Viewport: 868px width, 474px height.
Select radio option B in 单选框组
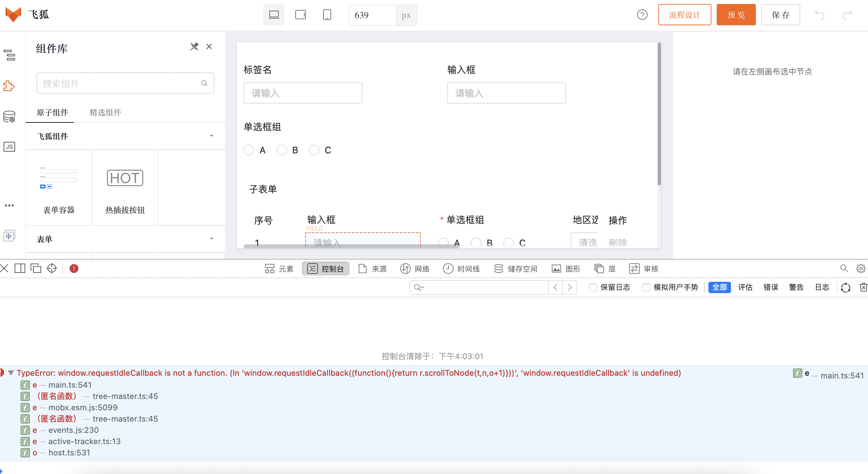click(x=282, y=150)
